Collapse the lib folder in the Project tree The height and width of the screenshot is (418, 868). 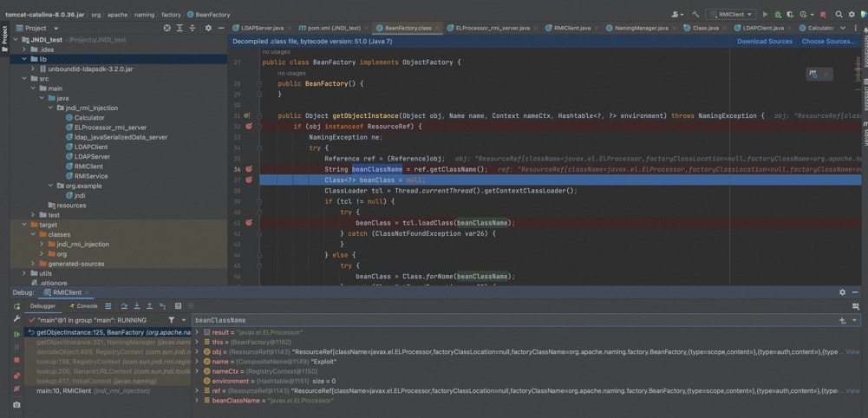click(23, 59)
